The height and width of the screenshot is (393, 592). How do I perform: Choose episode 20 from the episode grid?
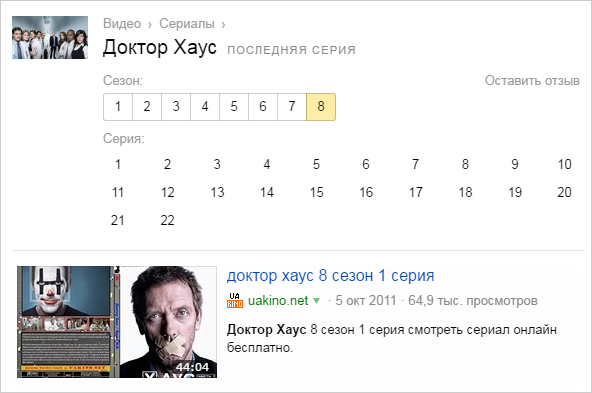(x=564, y=193)
